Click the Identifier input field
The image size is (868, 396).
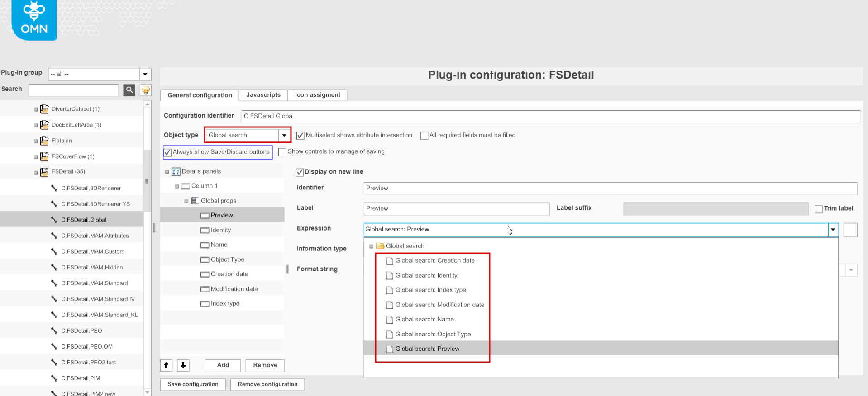610,188
